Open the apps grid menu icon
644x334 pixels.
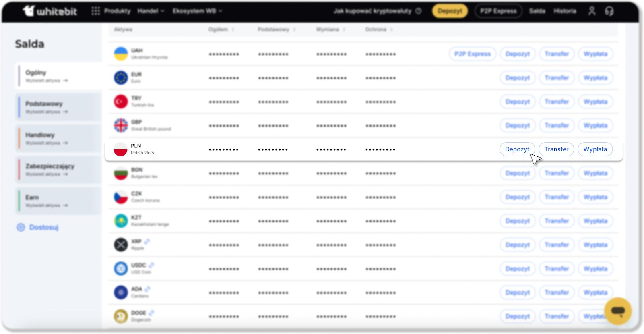pyautogui.click(x=95, y=11)
